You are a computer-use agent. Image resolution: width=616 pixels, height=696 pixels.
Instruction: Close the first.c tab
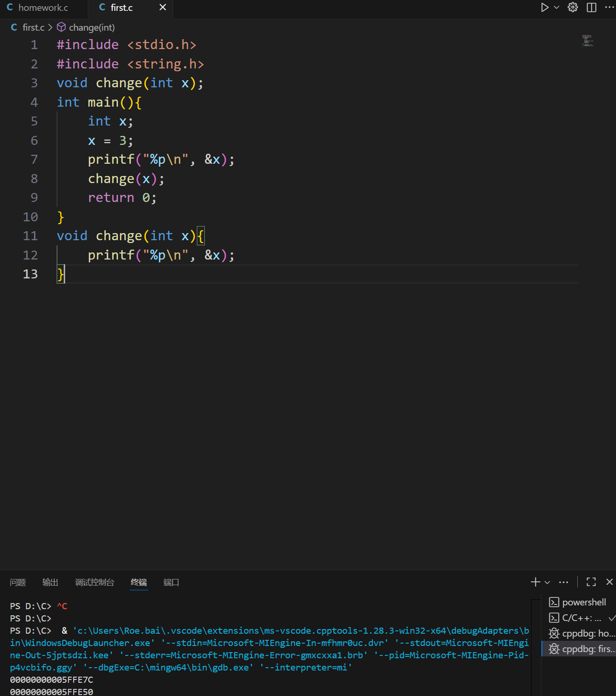(163, 8)
